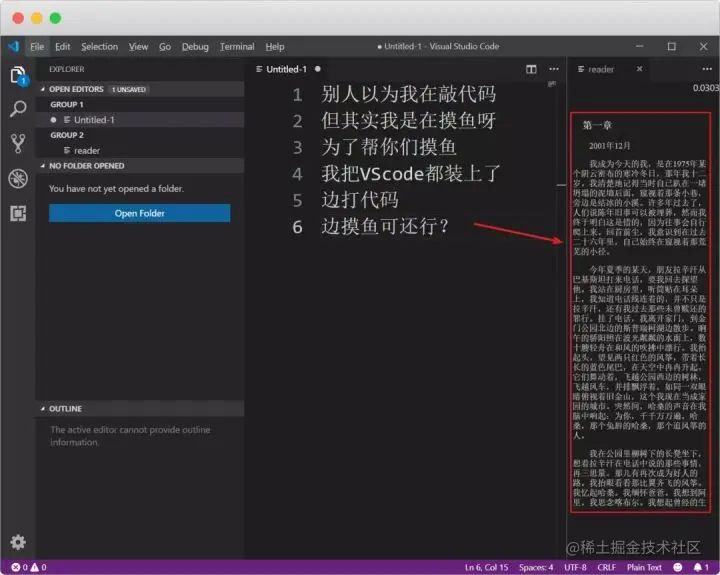
Task: Open the Edit menu
Action: point(62,47)
